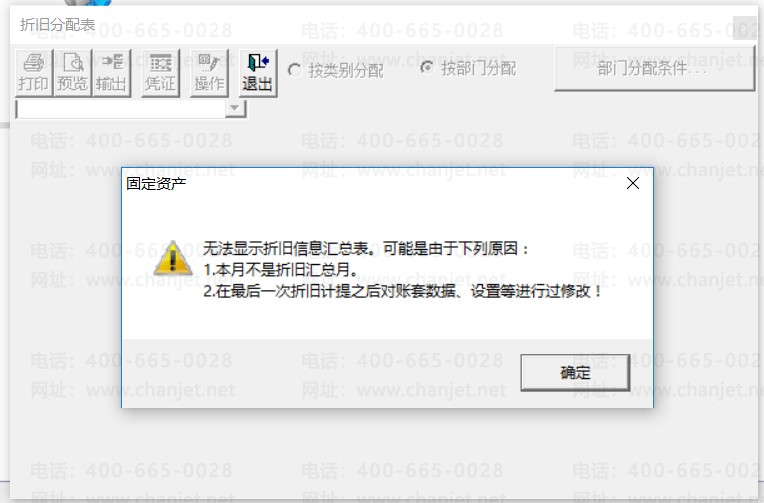The image size is (764, 503).
Task: Click the yellow warning triangle icon
Action: [173, 258]
